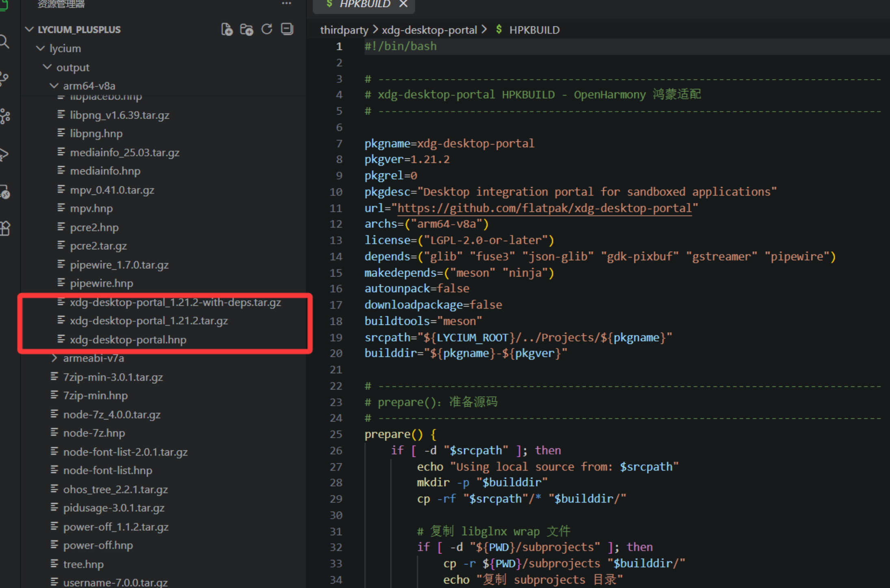Click the file icon beside pcre2.tar.gz
The height and width of the screenshot is (588, 890).
pos(61,246)
